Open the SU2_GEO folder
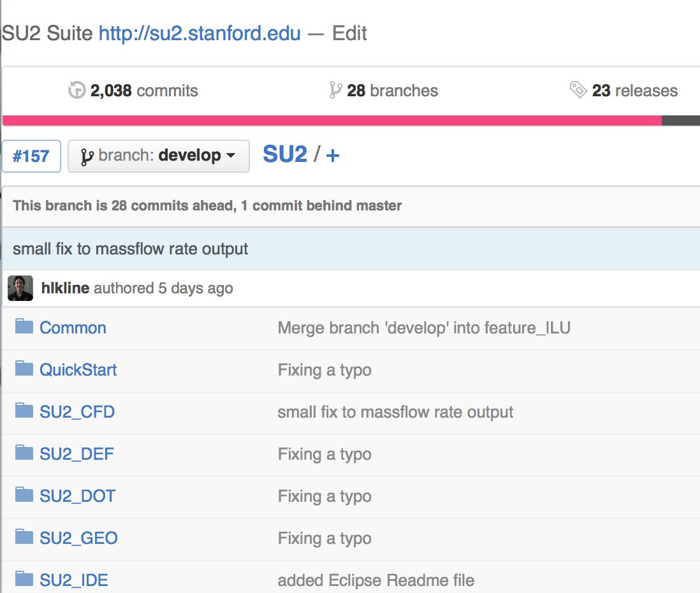 (x=78, y=538)
